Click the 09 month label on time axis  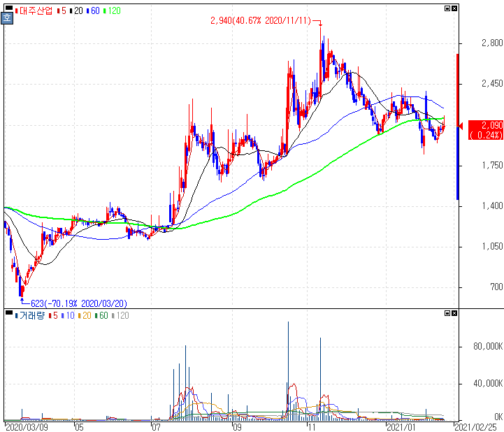(x=237, y=427)
